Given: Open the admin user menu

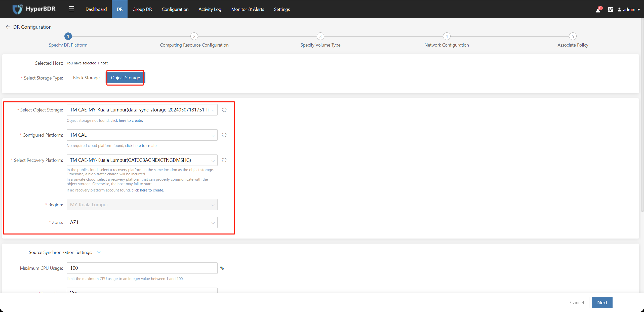Looking at the screenshot, I should point(629,10).
